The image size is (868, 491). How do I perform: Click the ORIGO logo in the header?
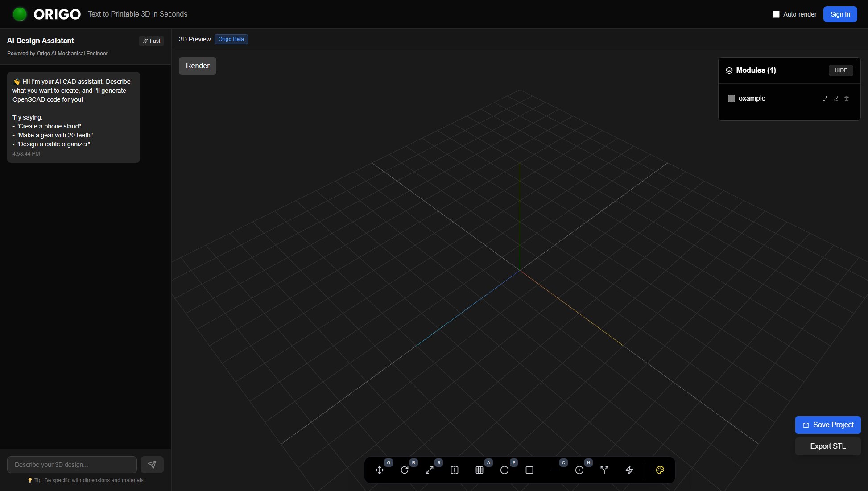click(x=57, y=14)
